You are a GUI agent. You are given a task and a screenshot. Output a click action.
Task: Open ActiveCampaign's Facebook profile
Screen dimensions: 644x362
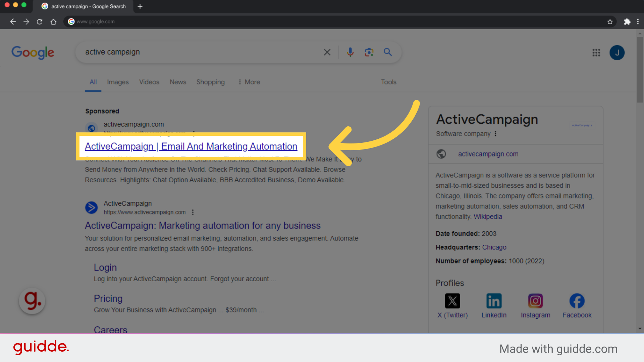pos(577,301)
